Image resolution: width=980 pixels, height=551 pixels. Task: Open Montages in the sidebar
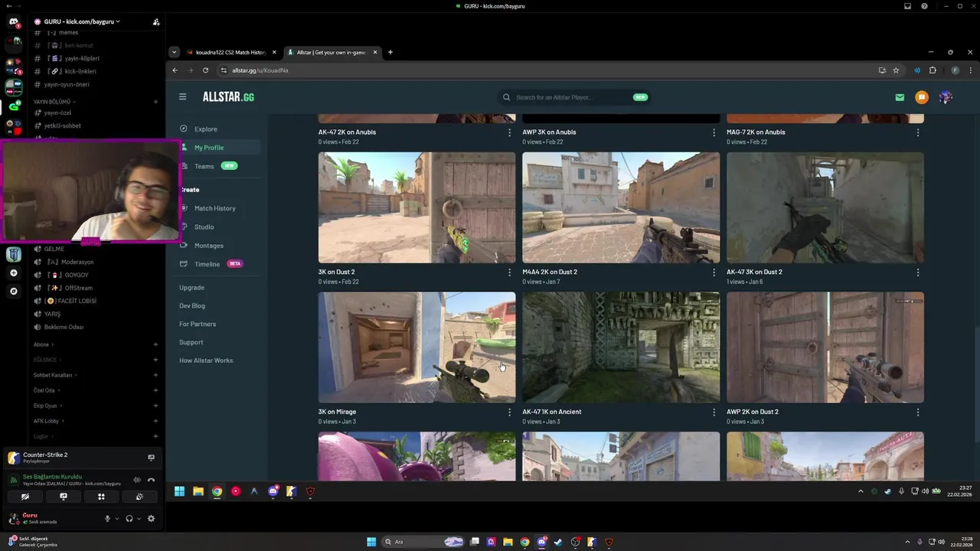click(208, 246)
